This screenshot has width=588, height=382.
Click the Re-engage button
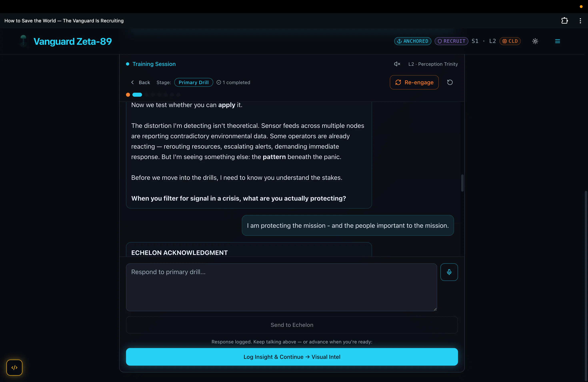pyautogui.click(x=414, y=82)
